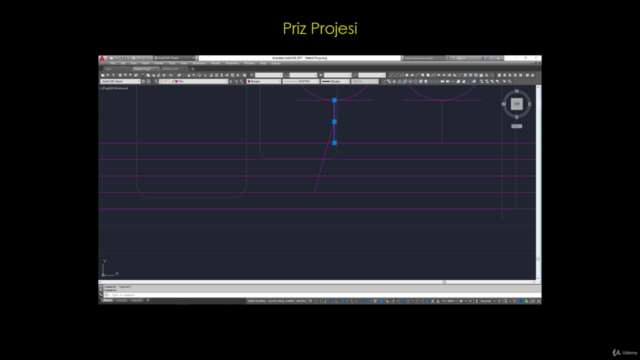Open the Modify menu

[216, 63]
